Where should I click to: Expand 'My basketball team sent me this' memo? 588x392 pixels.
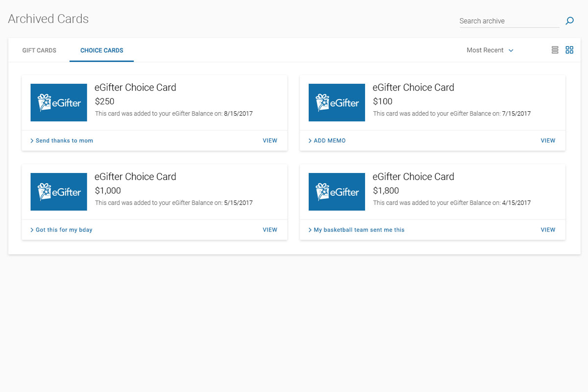tap(357, 230)
